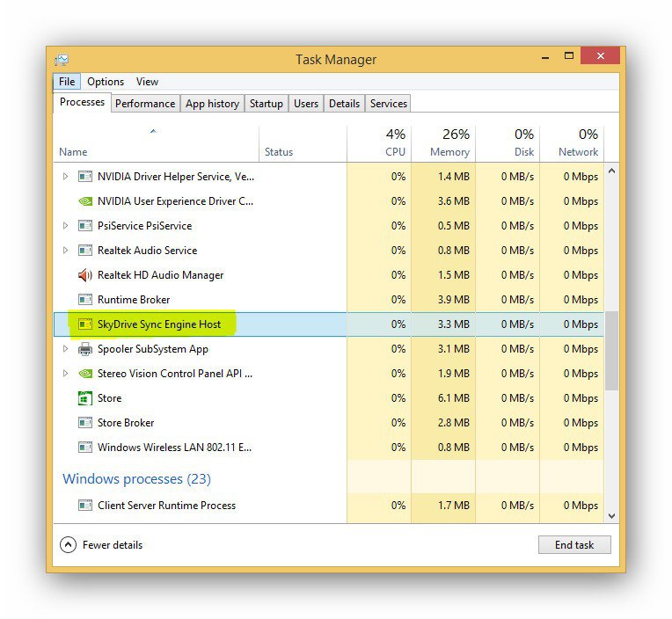Click the 6.1 MB memory value for Store

click(x=454, y=398)
